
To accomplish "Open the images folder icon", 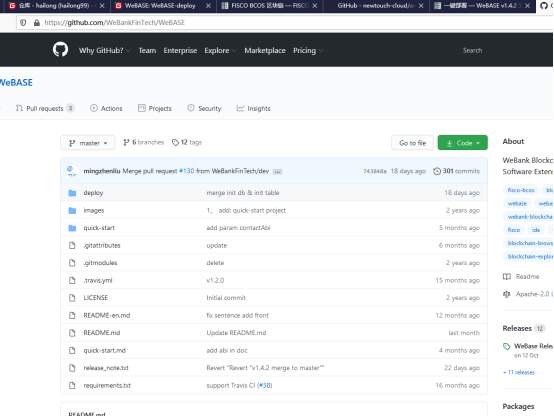I will click(x=72, y=210).
